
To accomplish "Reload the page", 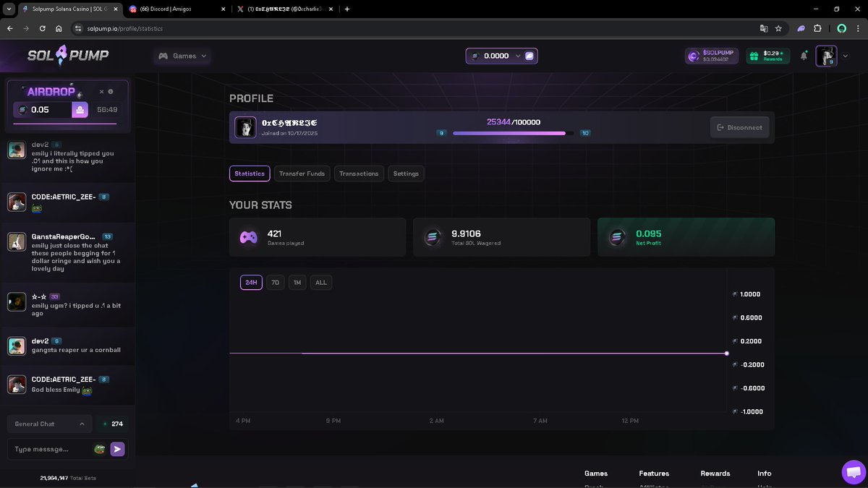I will coord(43,28).
